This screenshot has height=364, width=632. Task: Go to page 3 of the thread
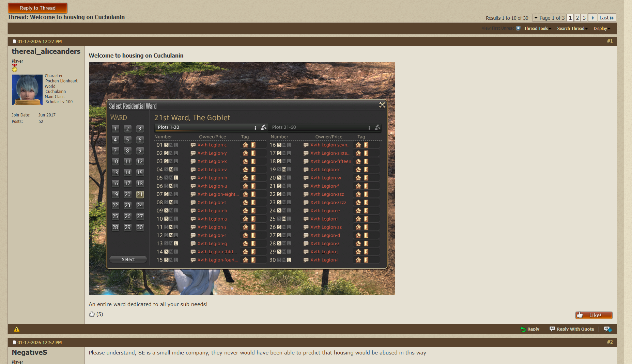coord(584,18)
